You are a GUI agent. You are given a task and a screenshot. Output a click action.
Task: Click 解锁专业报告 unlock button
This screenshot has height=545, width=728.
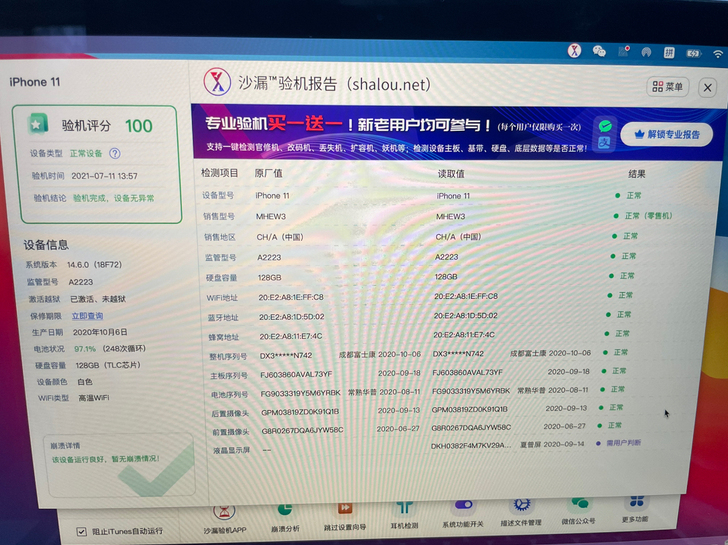pos(667,135)
